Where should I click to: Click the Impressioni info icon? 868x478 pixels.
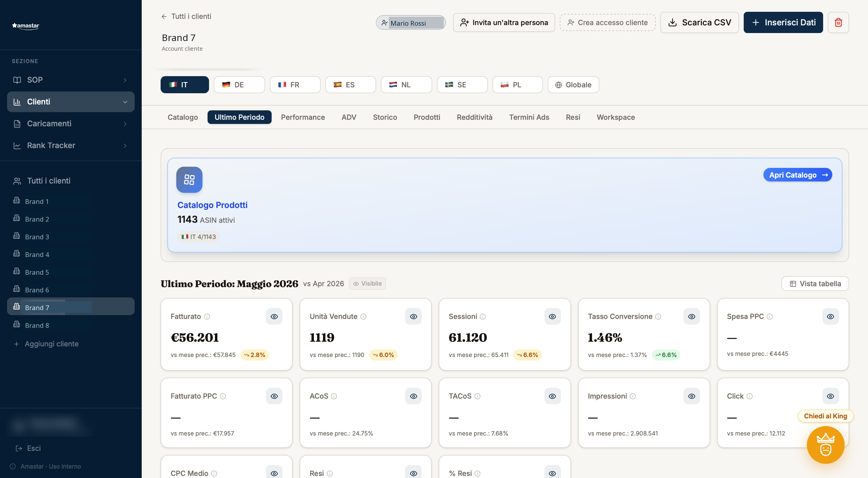[632, 396]
